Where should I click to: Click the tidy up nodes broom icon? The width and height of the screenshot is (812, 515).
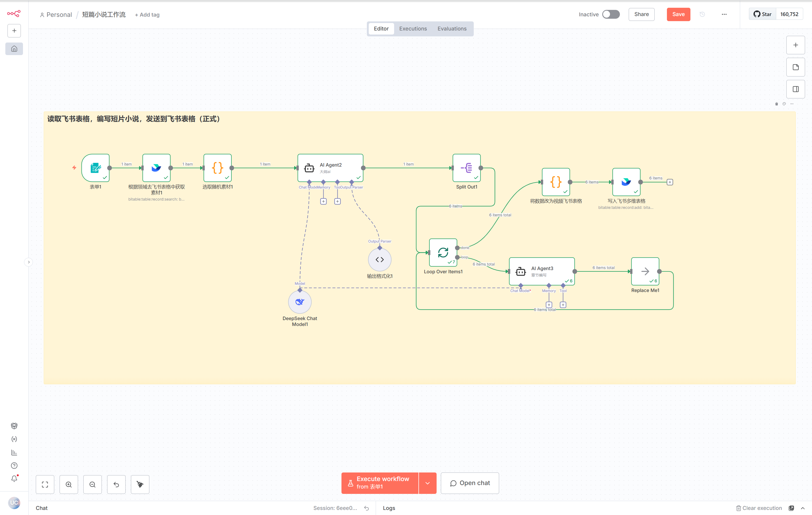tap(140, 484)
